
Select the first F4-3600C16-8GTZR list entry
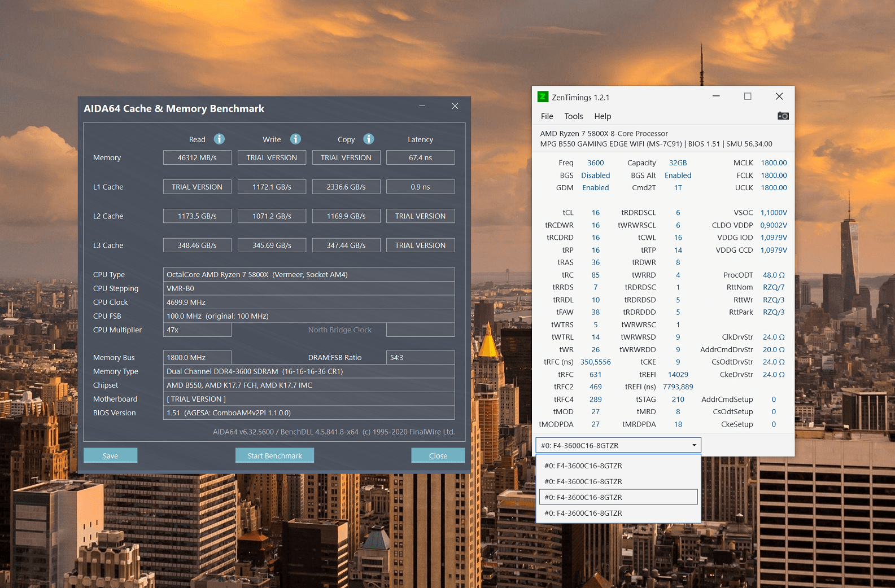point(618,466)
